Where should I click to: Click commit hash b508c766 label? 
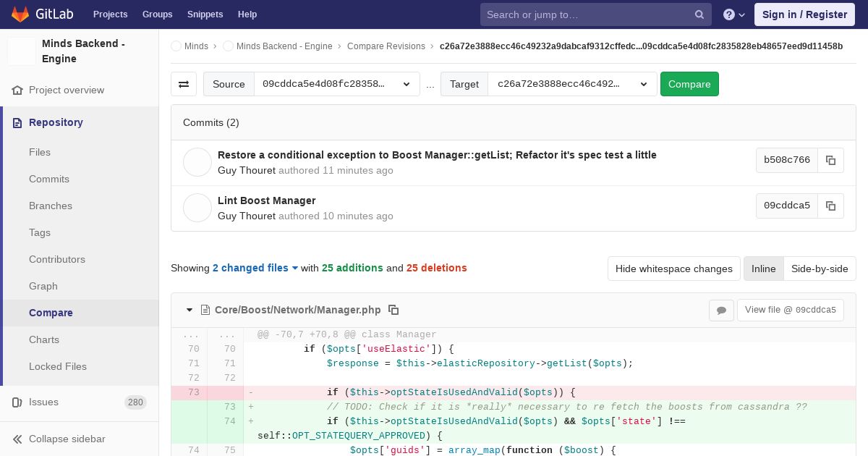click(787, 160)
